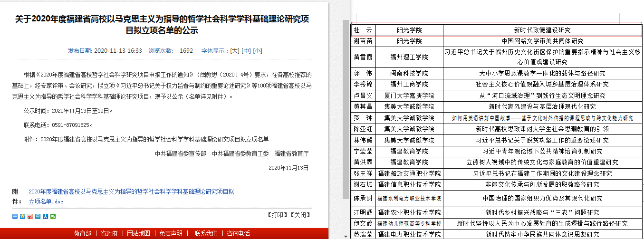Set font size to medium [中]
The height and width of the screenshot is (239, 644).
(246, 51)
